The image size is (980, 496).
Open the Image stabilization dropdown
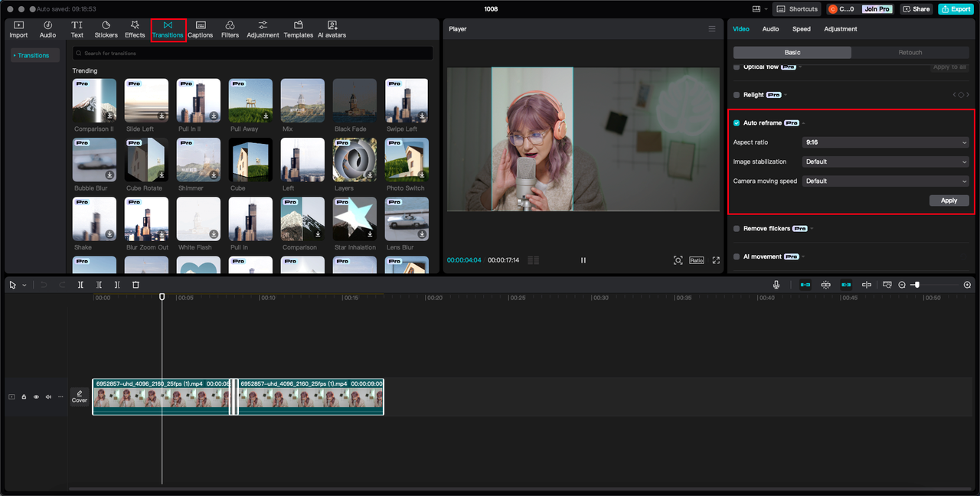coord(885,162)
